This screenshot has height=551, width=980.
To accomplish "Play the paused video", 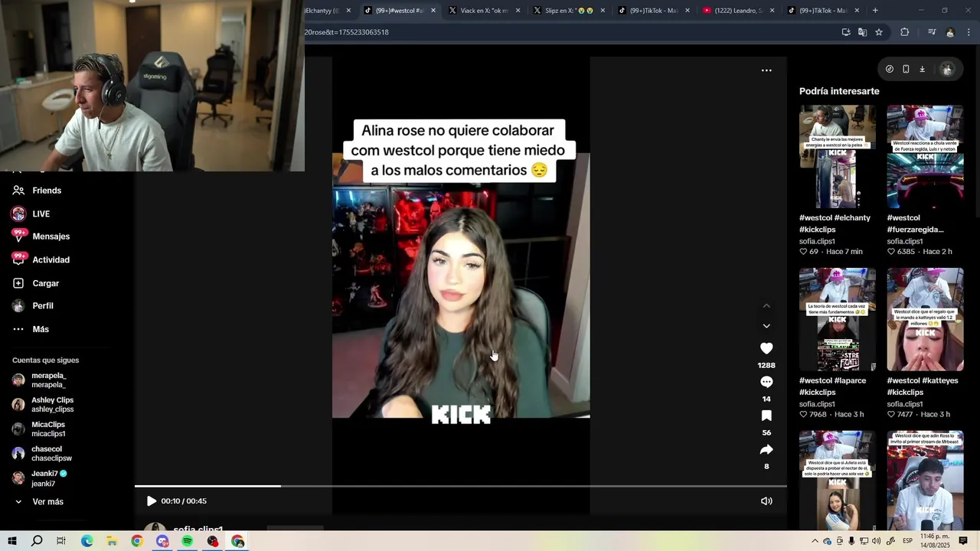I will point(152,501).
